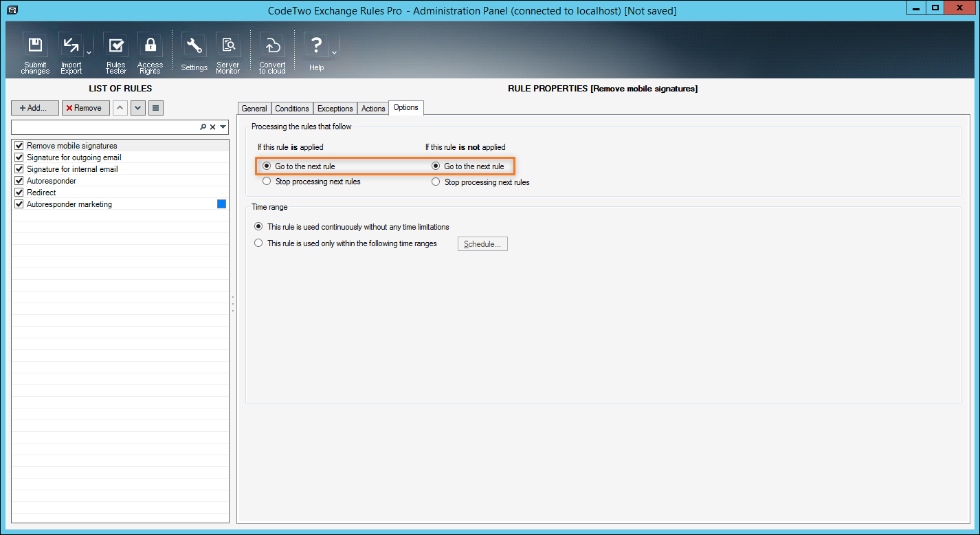Click into the rules search field
980x535 pixels.
[104, 127]
